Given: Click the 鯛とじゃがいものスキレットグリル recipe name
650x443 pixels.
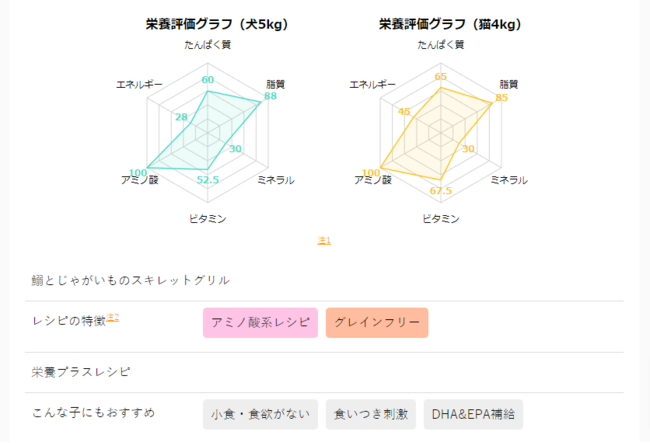Looking at the screenshot, I should tap(130, 280).
